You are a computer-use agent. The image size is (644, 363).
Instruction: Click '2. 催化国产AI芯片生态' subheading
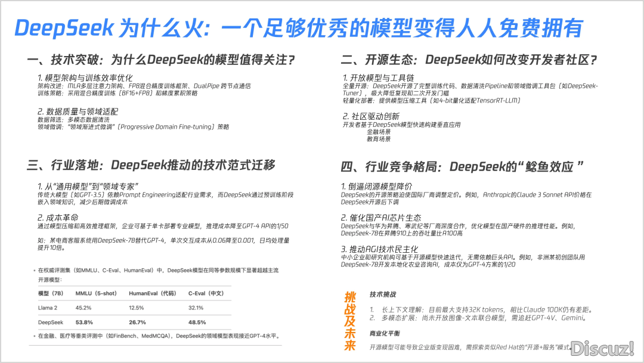[x=380, y=218]
